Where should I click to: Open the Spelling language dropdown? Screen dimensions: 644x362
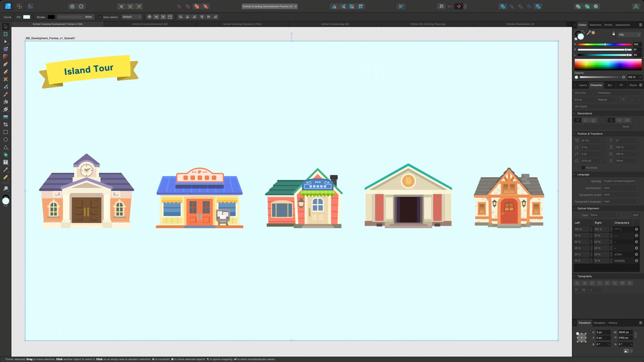click(x=621, y=181)
